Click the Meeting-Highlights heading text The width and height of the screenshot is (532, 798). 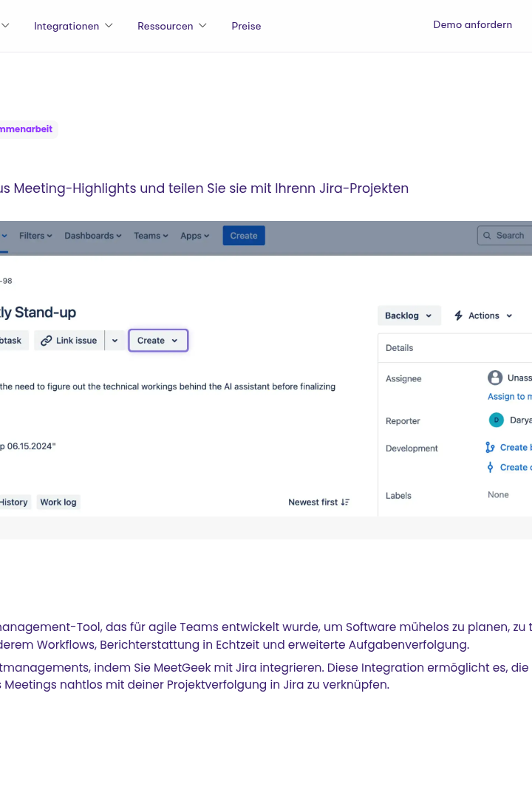[x=204, y=188]
